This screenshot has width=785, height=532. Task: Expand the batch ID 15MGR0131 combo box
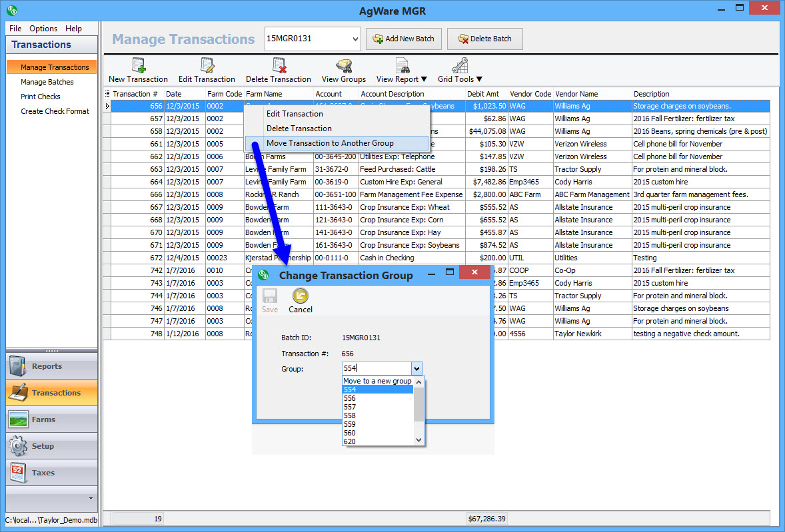coord(354,39)
